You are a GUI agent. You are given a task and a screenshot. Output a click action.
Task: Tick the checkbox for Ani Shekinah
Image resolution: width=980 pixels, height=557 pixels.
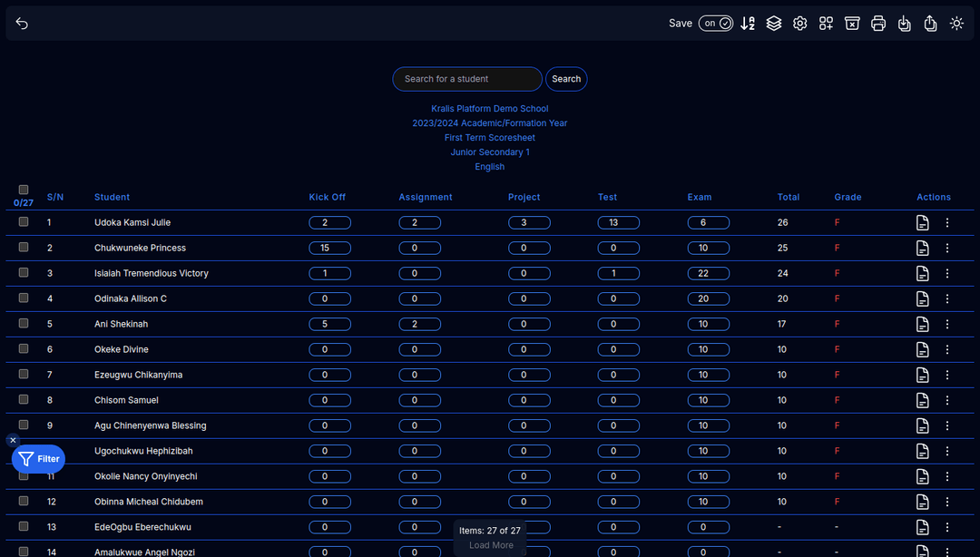tap(24, 323)
